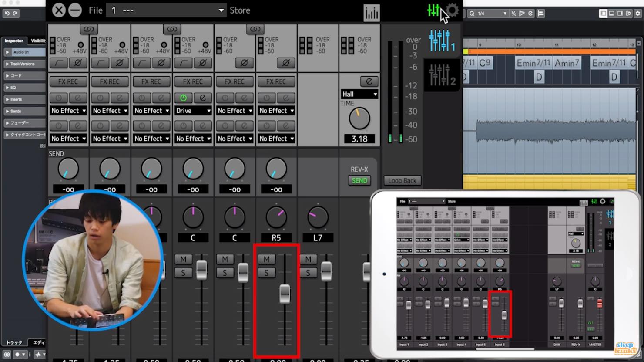The height and width of the screenshot is (362, 644).
Task: Click the fader on the R5 channel
Action: point(285,294)
